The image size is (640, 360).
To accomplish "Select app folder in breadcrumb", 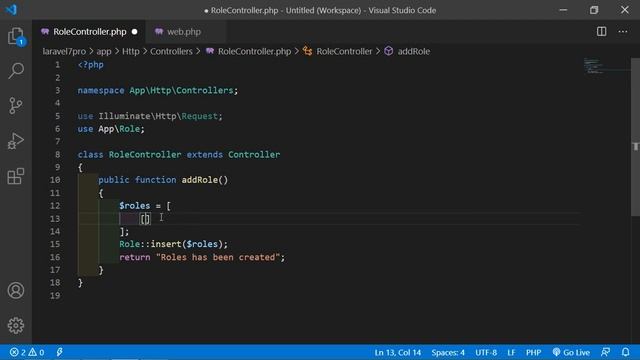I will (x=104, y=51).
